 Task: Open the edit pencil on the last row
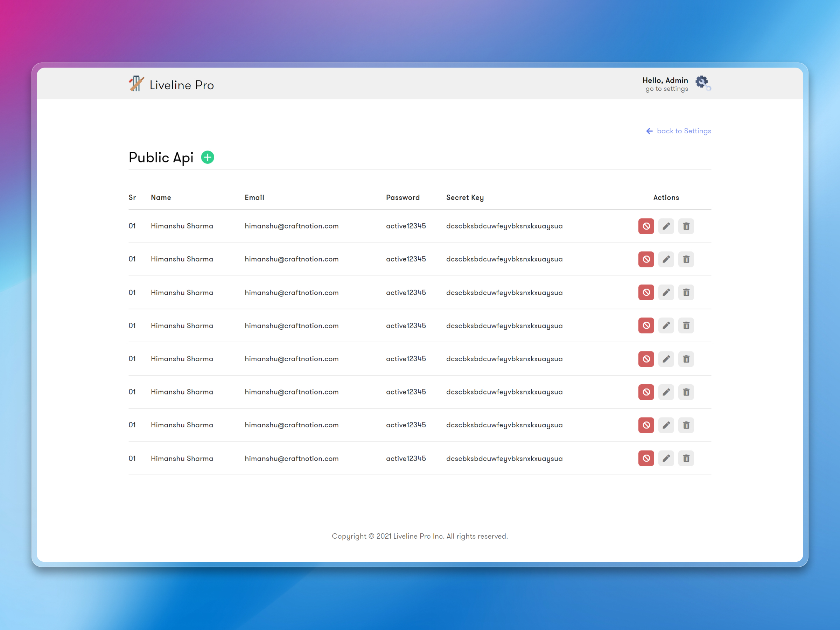pyautogui.click(x=666, y=458)
